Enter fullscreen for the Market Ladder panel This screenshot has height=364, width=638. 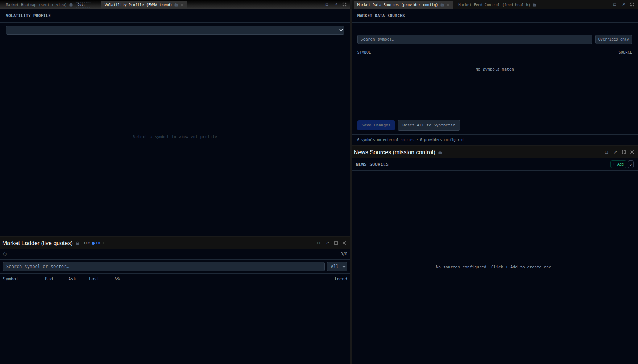(336, 243)
